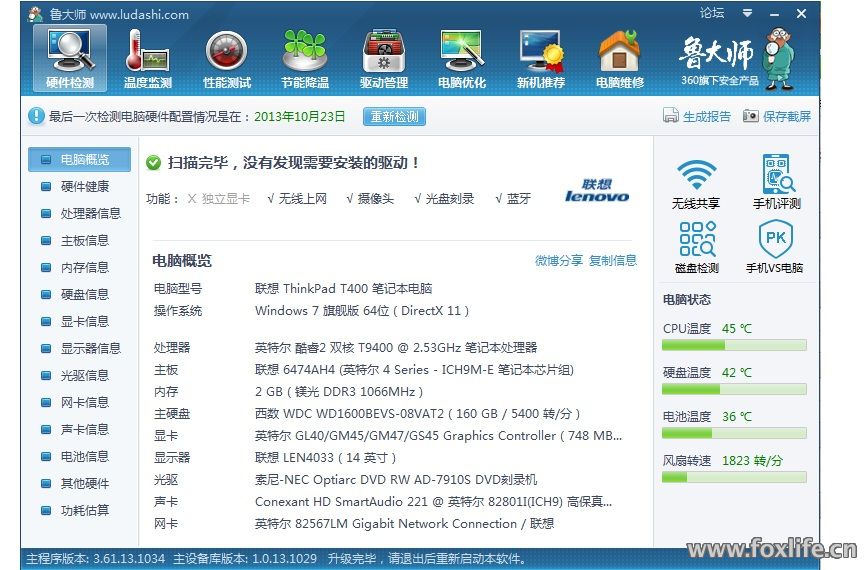The image size is (864, 570).
Task: Click the 电脑优化 PC optimization icon
Action: coord(461,58)
